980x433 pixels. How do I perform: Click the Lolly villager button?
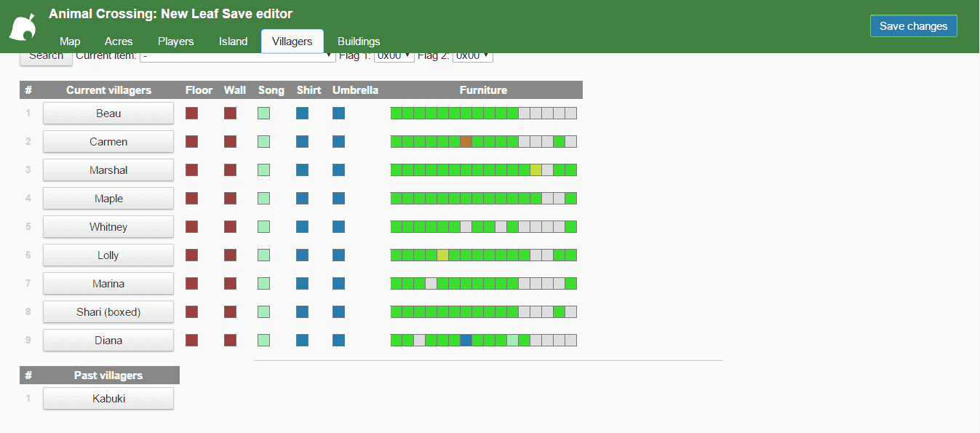tap(108, 255)
